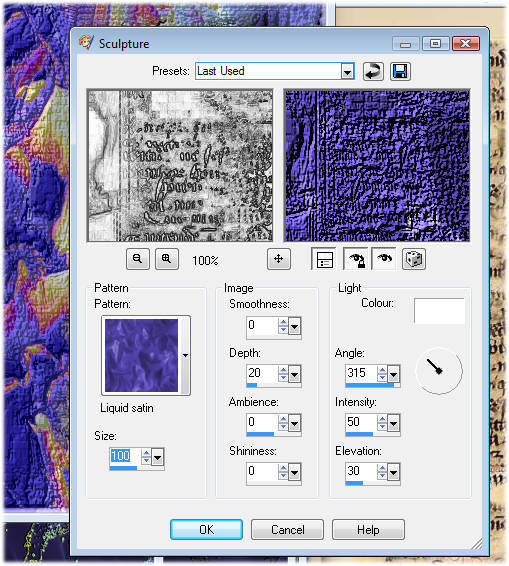Click the Smoothness value field
The image size is (509, 566).
tap(262, 325)
